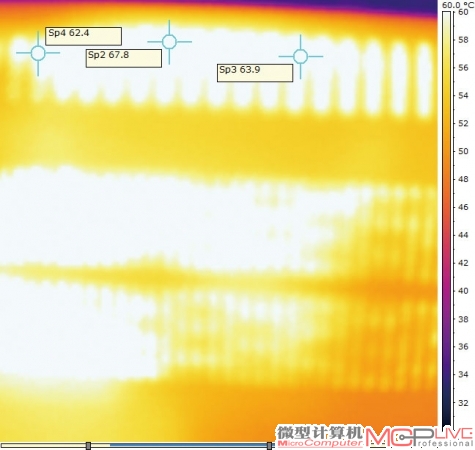The height and width of the screenshot is (450, 475).
Task: Click the 微型计算机 watermark text
Action: point(319,433)
